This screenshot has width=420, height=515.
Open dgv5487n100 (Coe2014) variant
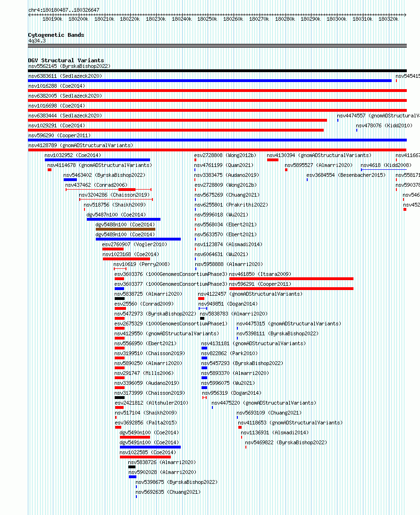pos(116,215)
